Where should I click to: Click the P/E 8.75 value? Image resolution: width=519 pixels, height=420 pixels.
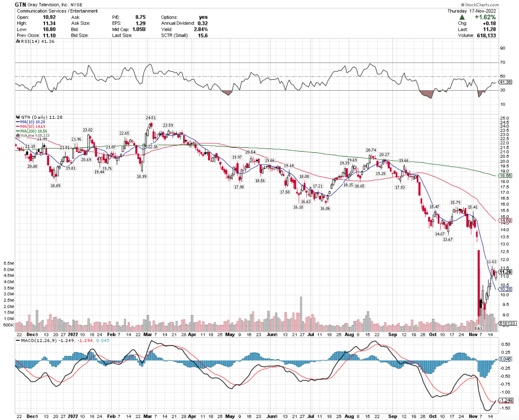(140, 17)
